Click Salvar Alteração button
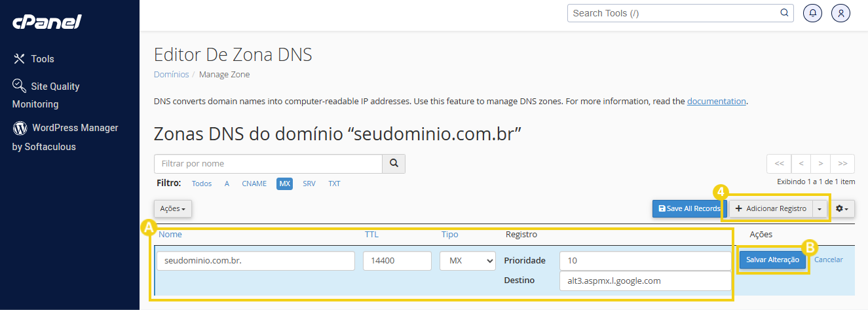The image size is (868, 310). coord(772,260)
